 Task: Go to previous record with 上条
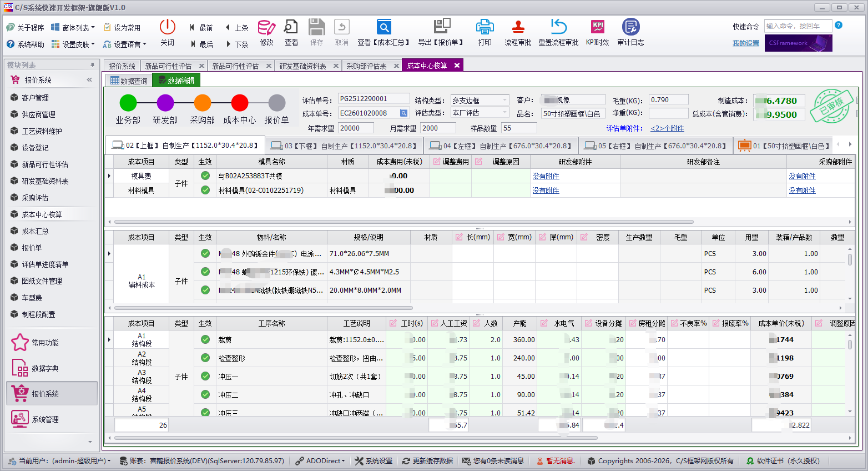coord(236,28)
